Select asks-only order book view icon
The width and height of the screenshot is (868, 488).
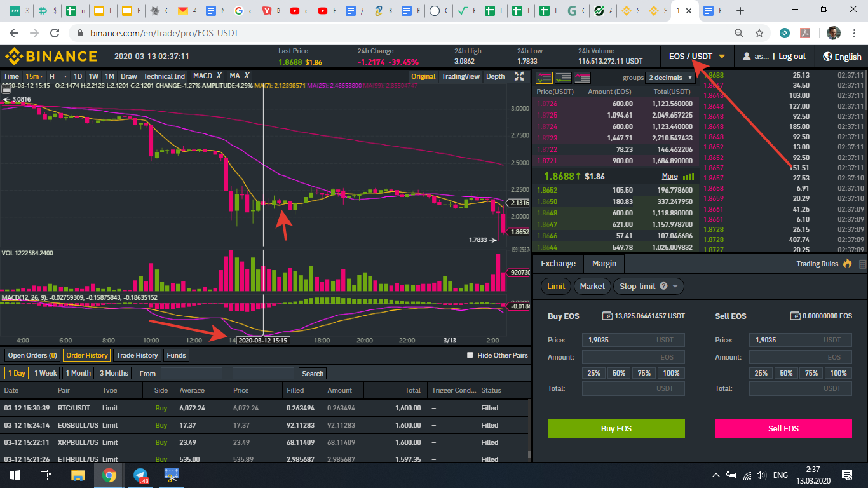pos(582,78)
